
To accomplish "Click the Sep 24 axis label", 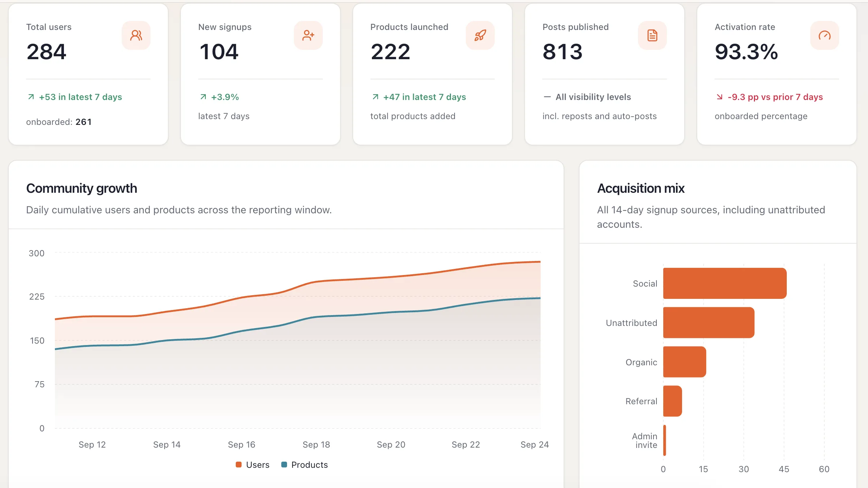I will click(534, 445).
